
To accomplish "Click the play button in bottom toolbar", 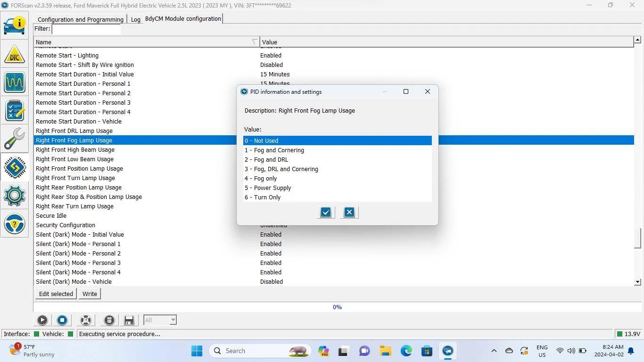I will pyautogui.click(x=42, y=320).
